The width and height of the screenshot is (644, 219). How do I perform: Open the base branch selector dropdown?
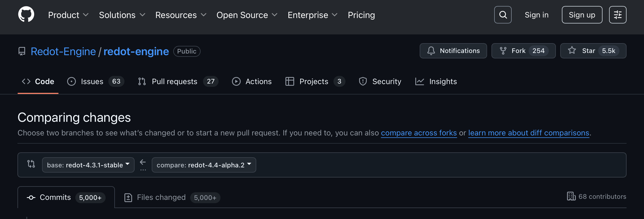[88, 165]
